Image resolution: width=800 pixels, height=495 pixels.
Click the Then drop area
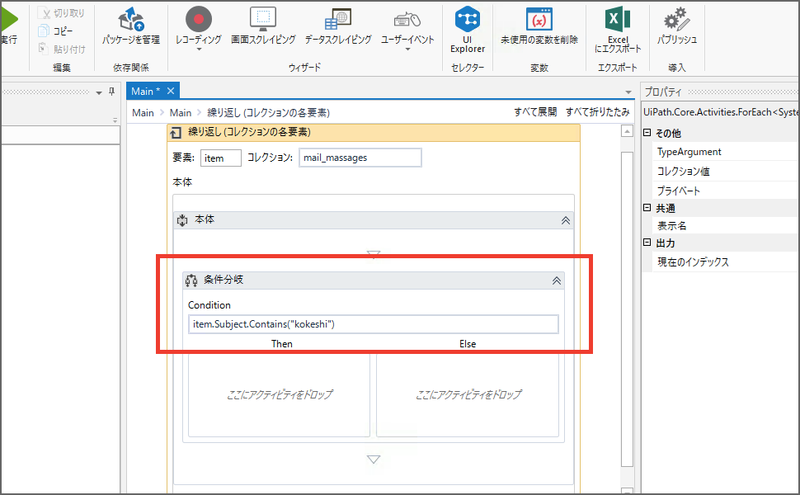[279, 394]
